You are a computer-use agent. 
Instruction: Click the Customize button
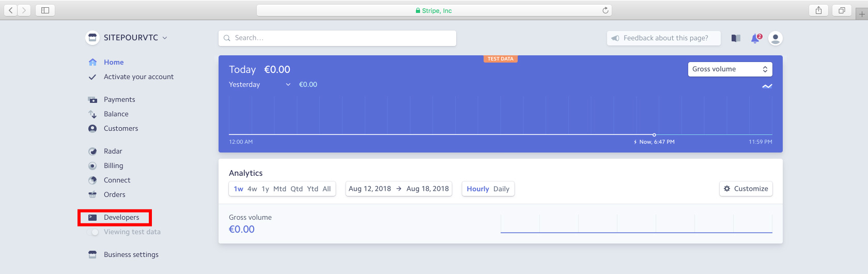(x=746, y=189)
